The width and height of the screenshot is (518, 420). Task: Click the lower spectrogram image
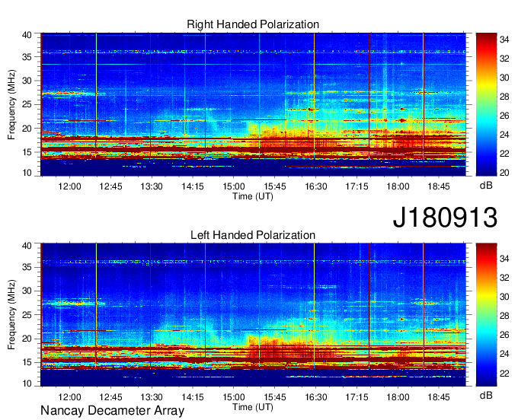[254, 315]
